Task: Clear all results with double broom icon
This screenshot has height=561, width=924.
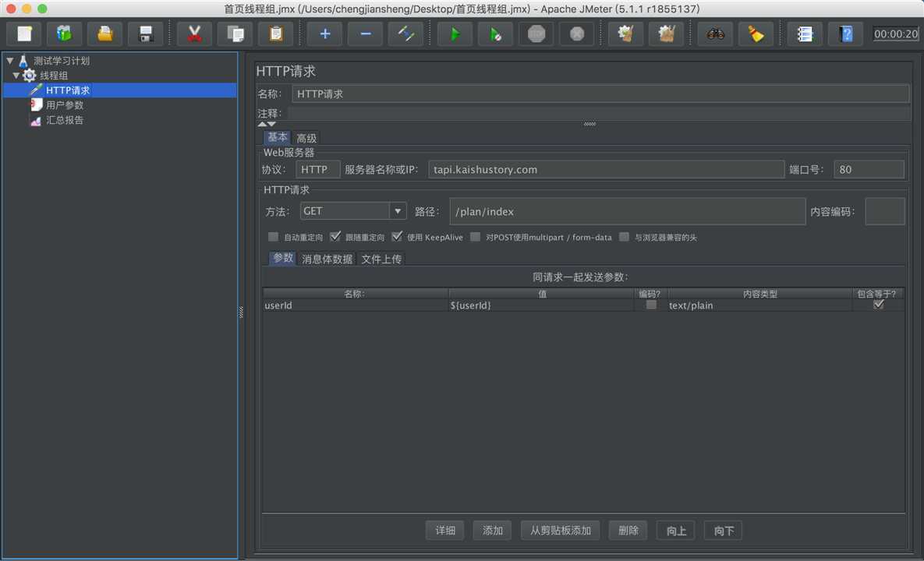Action: pos(667,34)
